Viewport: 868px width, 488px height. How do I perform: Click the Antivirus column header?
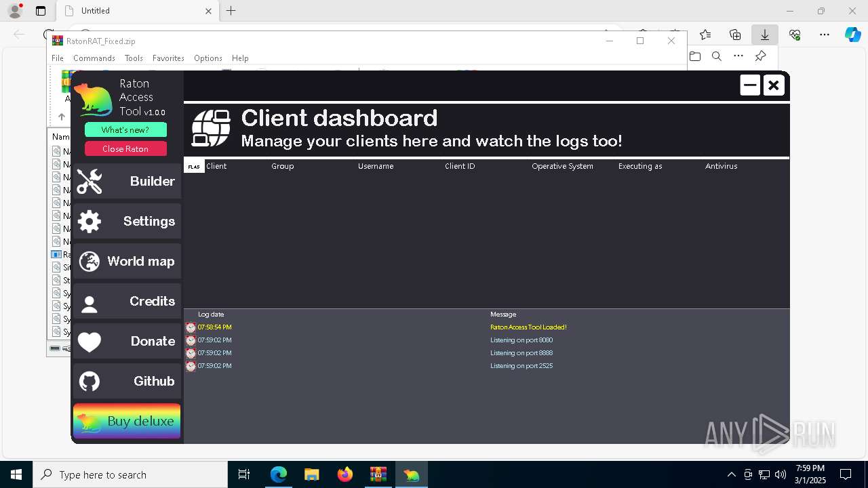[x=721, y=166]
